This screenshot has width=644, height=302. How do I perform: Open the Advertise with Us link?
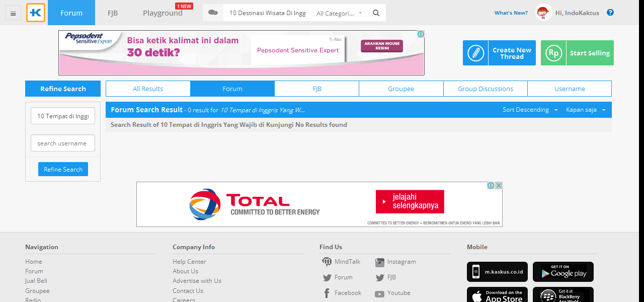(x=197, y=281)
